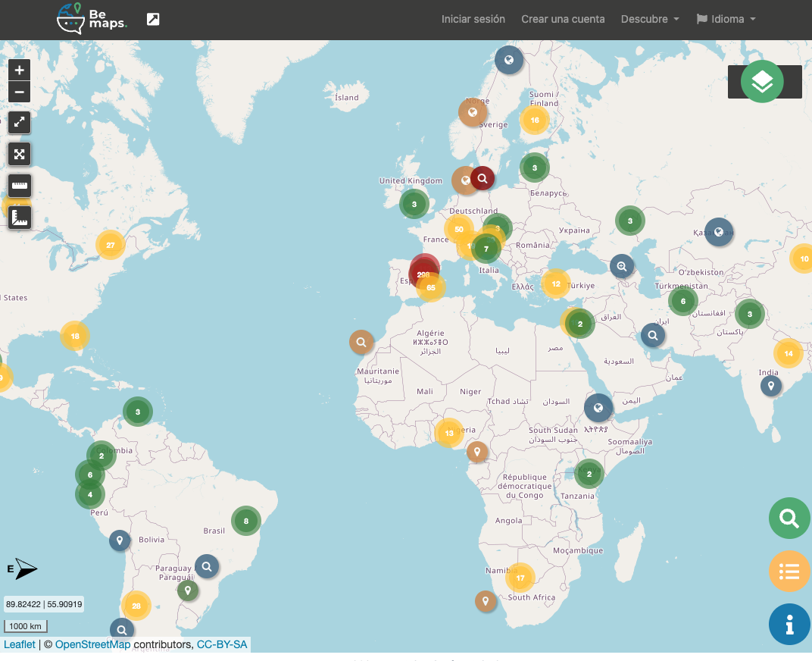Open the orange list view button
The width and height of the screenshot is (812, 661).
(x=789, y=571)
